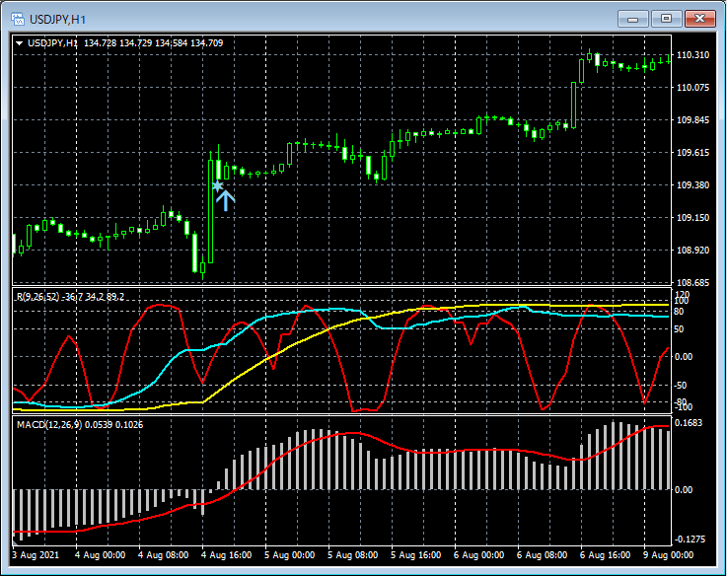
Task: Click the chart shift triangle at bottom-left
Action: pyautogui.click(x=15, y=541)
